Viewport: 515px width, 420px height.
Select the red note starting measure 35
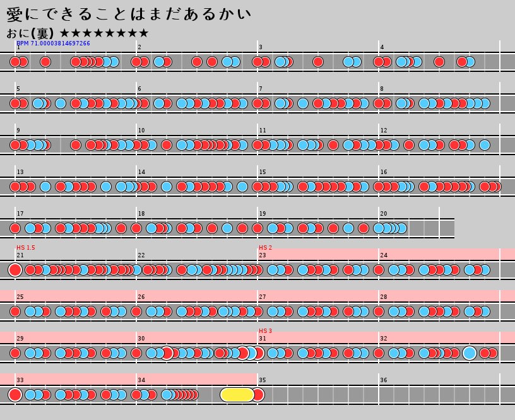click(x=258, y=395)
